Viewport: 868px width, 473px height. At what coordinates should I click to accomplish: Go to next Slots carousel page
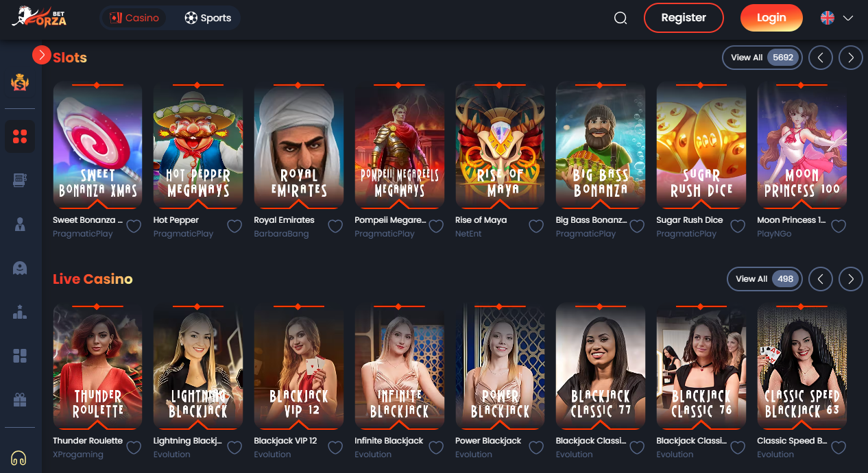coord(851,58)
